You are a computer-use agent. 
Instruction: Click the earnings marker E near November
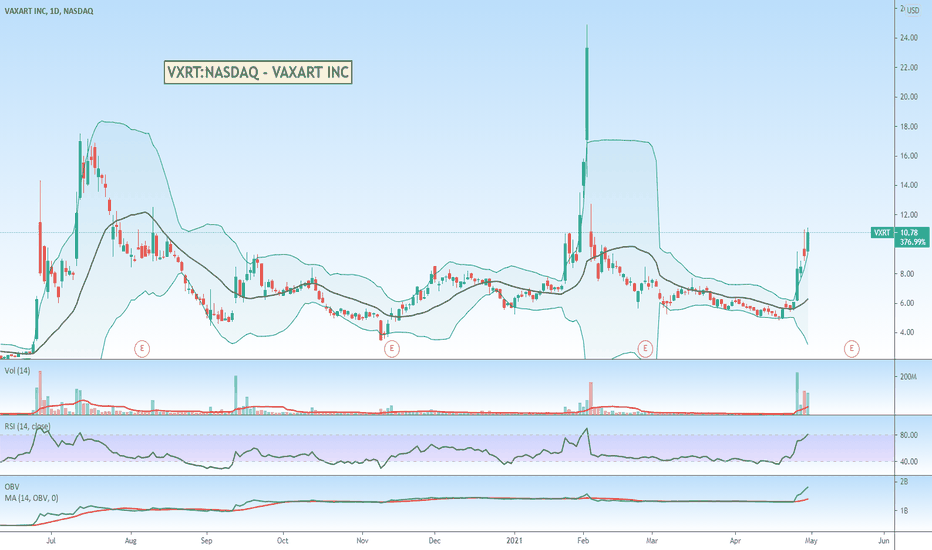[x=391, y=348]
